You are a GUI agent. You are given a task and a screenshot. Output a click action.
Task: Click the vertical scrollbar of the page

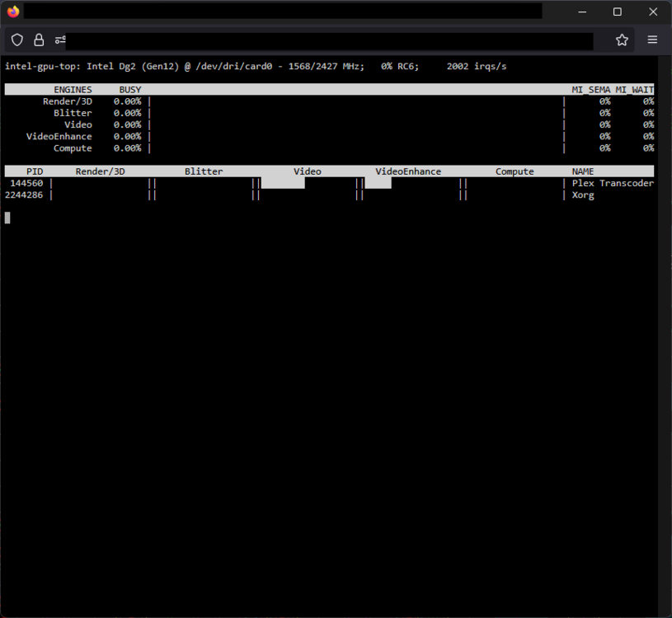(x=665, y=336)
